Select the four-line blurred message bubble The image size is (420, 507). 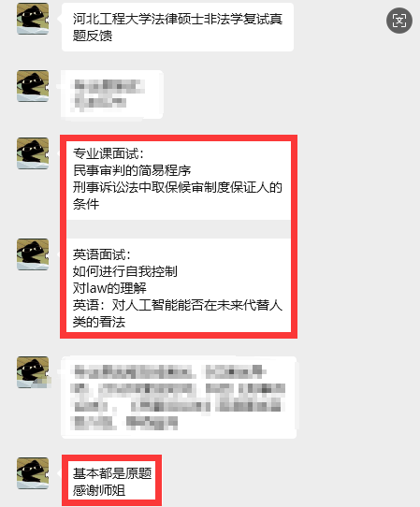(179, 398)
